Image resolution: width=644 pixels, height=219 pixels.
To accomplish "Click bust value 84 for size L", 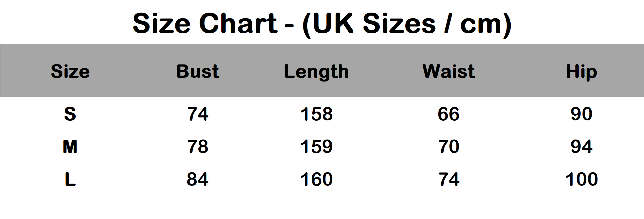I will [198, 179].
